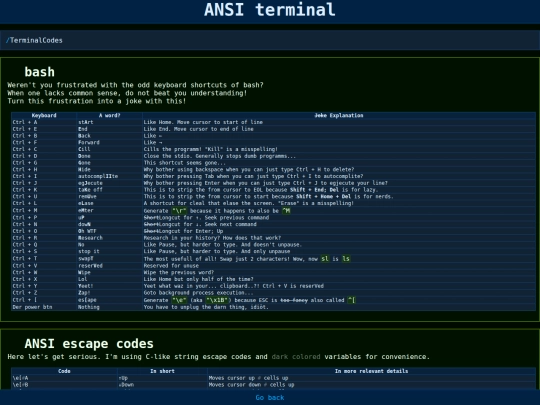
Task: Click the Ctrl + L cell
Action: 44,203
